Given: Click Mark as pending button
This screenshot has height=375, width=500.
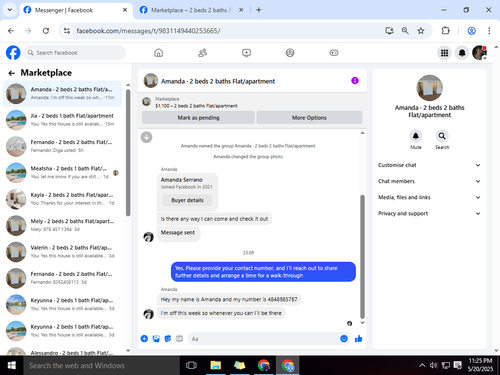Looking at the screenshot, I should click(198, 118).
